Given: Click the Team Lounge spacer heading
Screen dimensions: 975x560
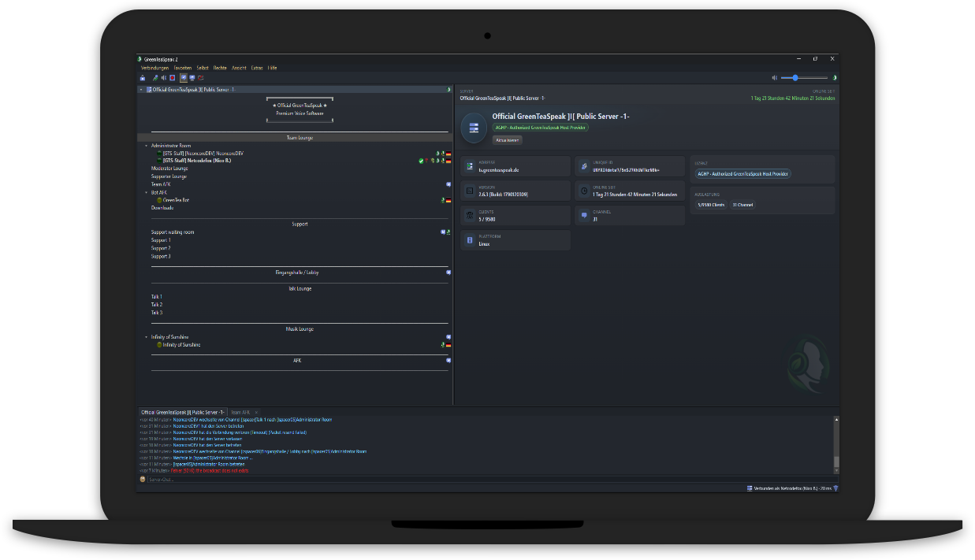Looking at the screenshot, I should click(300, 138).
